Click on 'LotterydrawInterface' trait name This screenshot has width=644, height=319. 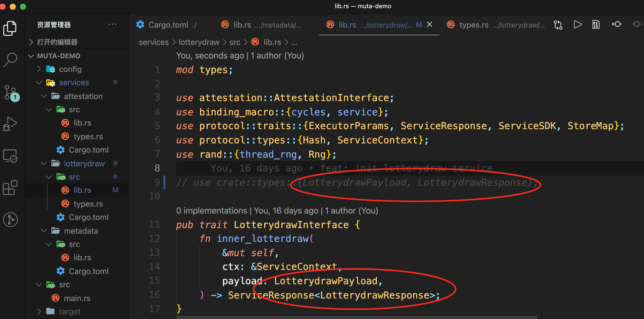point(291,225)
